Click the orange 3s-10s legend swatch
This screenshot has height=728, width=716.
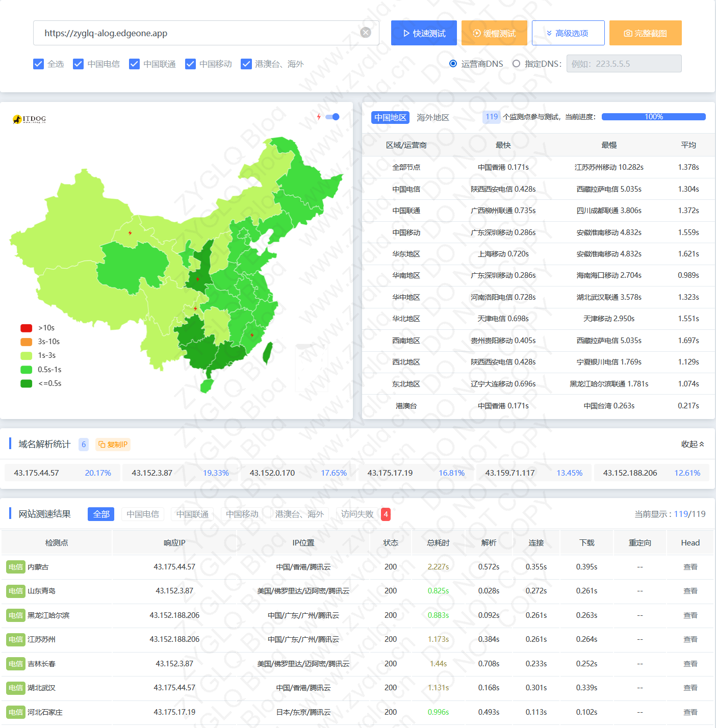point(26,342)
